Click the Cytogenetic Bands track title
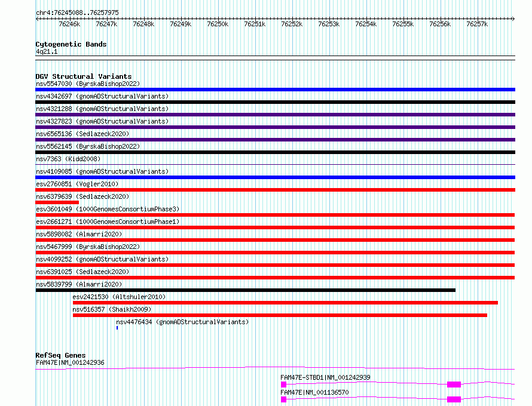 pos(71,44)
